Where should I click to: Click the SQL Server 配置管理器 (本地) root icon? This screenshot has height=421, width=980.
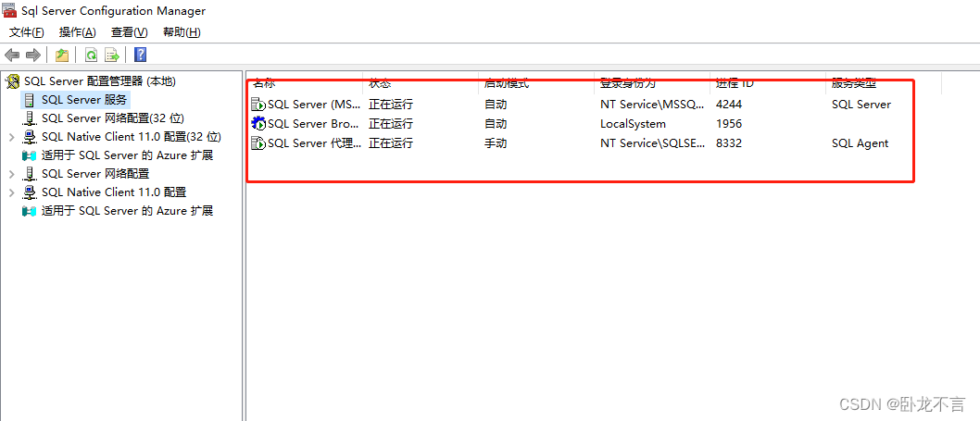tap(12, 81)
